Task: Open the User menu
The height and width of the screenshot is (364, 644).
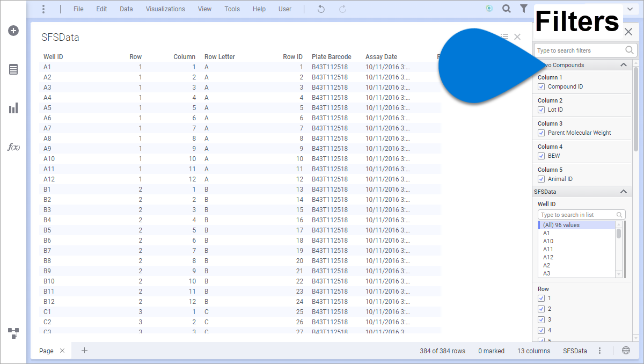Action: tap(285, 9)
